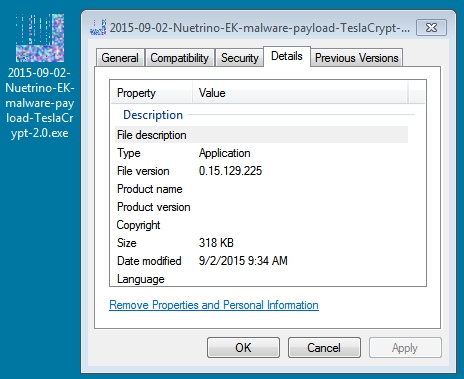Select the File description row
The height and width of the screenshot is (379, 464).
(261, 135)
